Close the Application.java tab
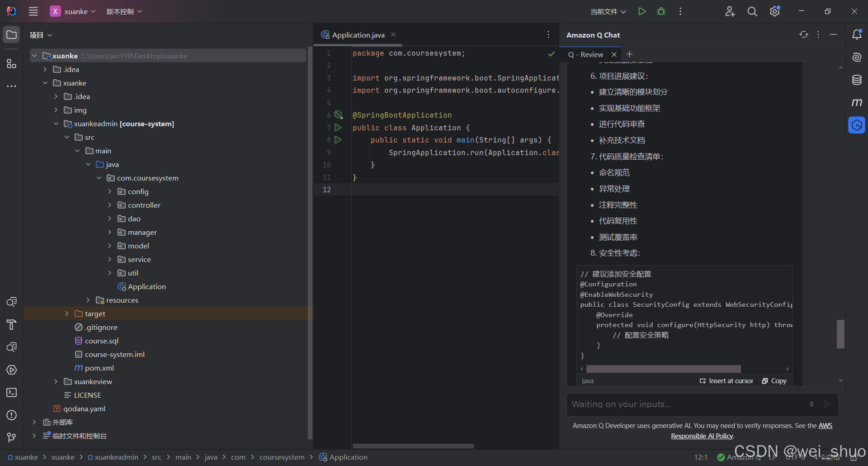Screen dimensions: 868x466 pos(393,34)
